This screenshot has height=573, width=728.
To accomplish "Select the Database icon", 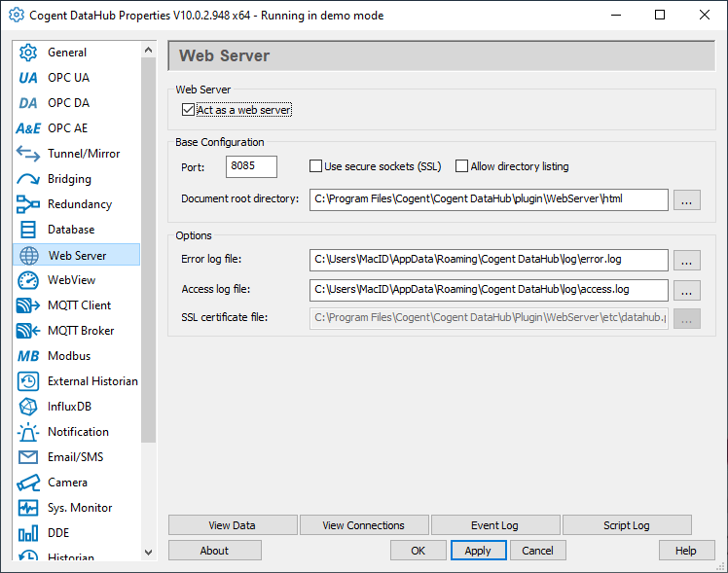I will pyautogui.click(x=28, y=230).
